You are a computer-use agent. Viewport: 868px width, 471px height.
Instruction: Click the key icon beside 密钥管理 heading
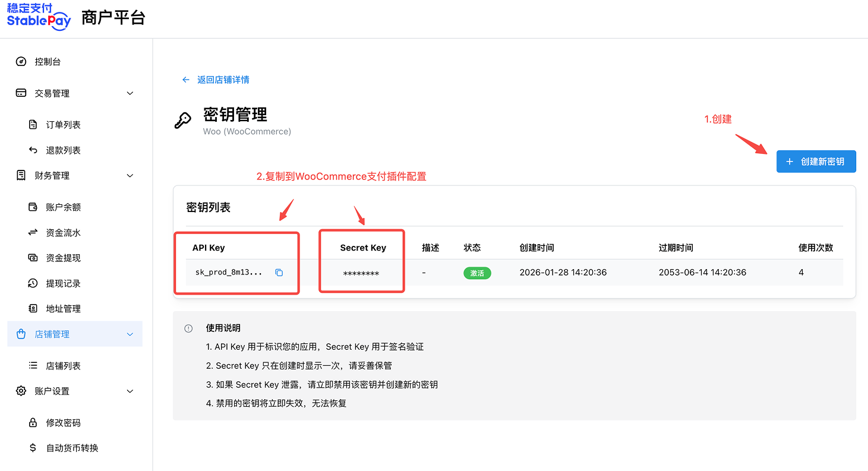click(x=184, y=119)
